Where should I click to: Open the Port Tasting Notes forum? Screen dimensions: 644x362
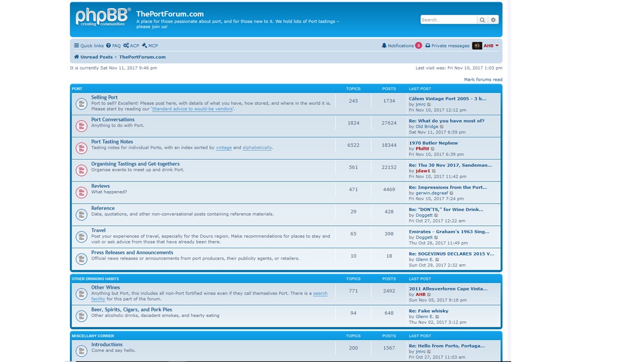point(112,142)
